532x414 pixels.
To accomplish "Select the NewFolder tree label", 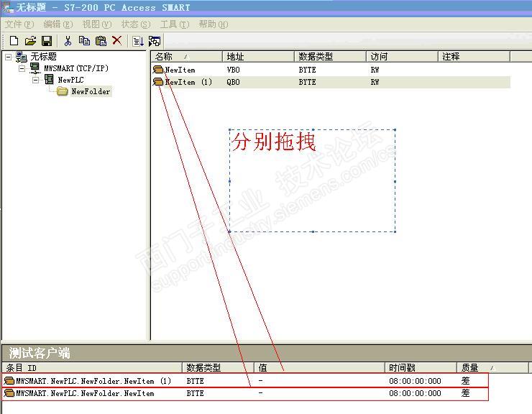I will (91, 91).
